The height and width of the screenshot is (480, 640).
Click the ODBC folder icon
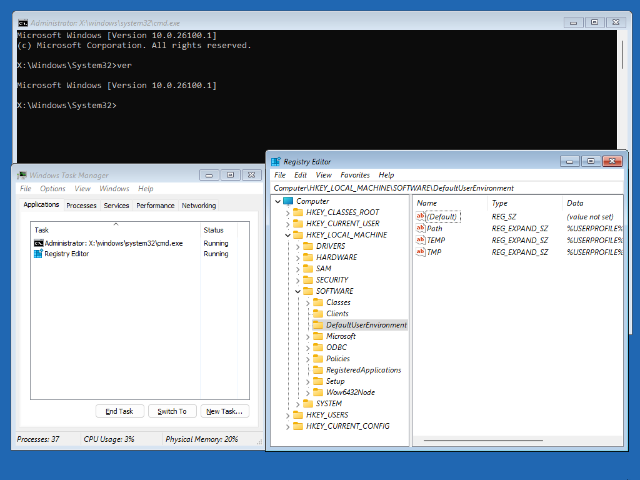pyautogui.click(x=318, y=347)
